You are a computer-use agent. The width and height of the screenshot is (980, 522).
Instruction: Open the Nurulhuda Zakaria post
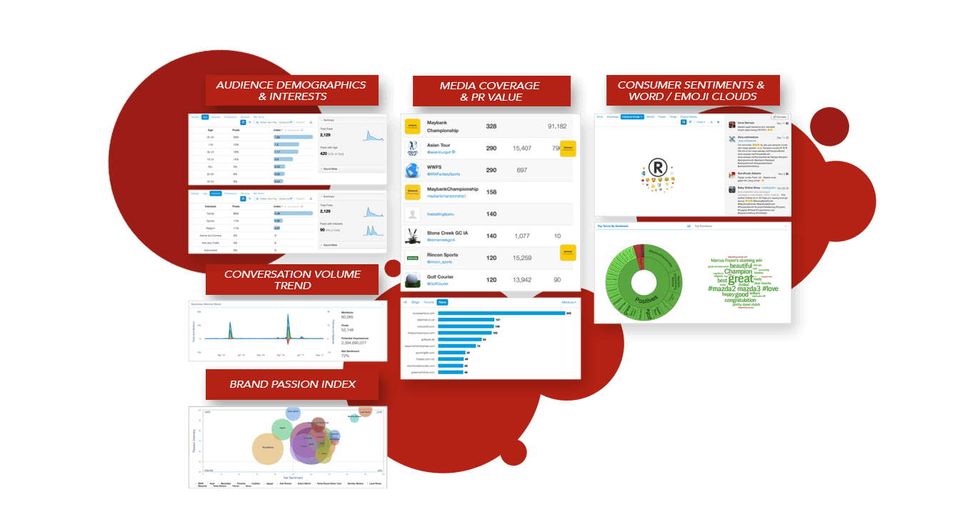point(758,176)
